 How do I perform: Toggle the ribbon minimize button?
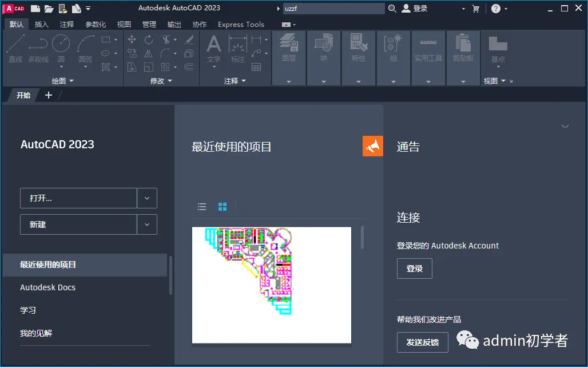(286, 25)
